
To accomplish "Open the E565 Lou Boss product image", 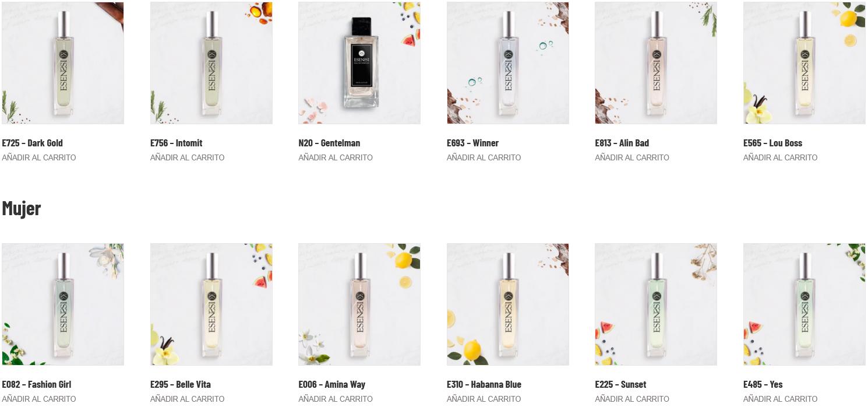I will 805,63.
